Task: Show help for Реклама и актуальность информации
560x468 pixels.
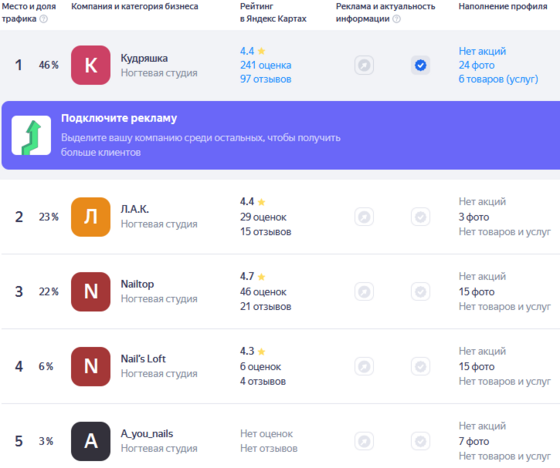Action: (x=396, y=19)
